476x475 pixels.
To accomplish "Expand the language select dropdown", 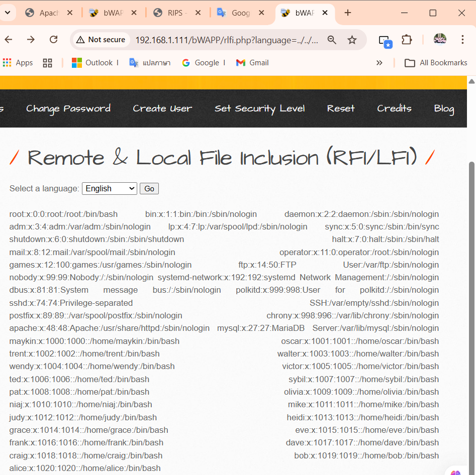I will point(109,188).
